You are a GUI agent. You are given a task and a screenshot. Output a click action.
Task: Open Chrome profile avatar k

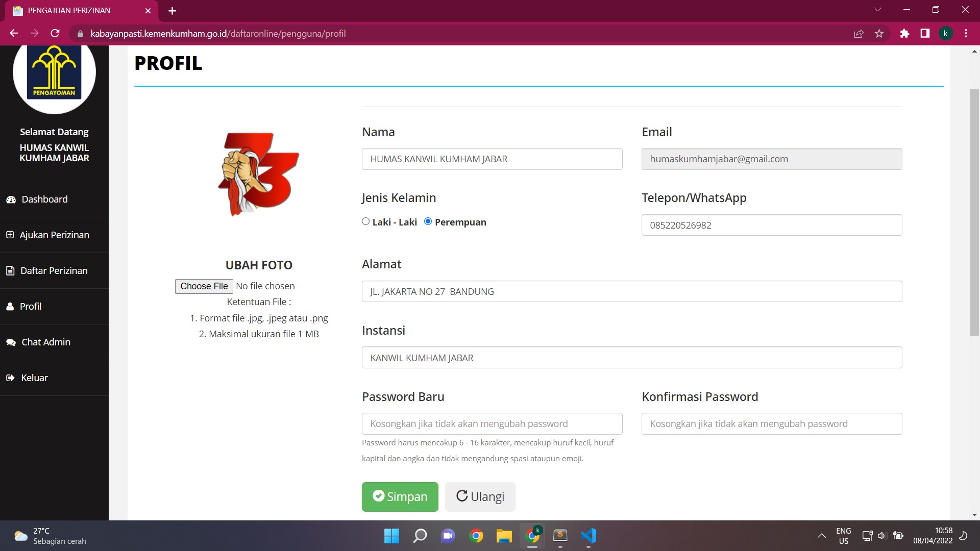pyautogui.click(x=945, y=34)
